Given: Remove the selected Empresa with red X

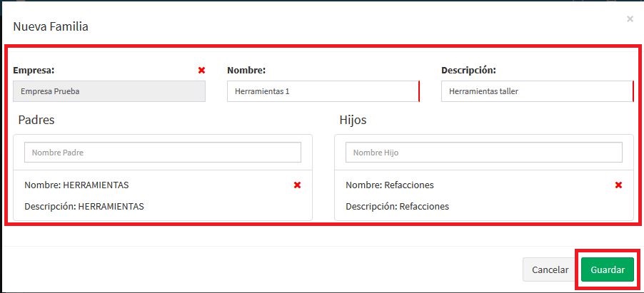Looking at the screenshot, I should pyautogui.click(x=201, y=71).
